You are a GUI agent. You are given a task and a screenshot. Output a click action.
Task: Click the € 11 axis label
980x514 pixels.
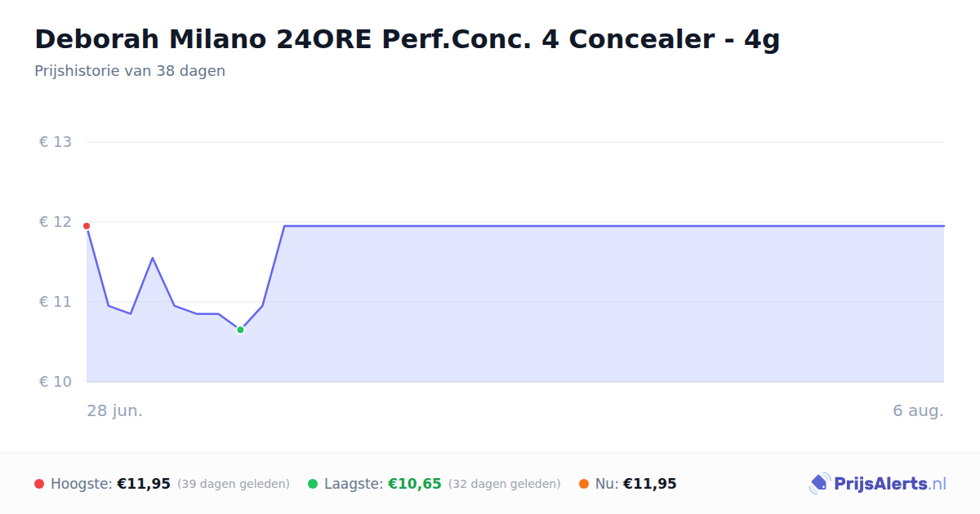point(56,302)
